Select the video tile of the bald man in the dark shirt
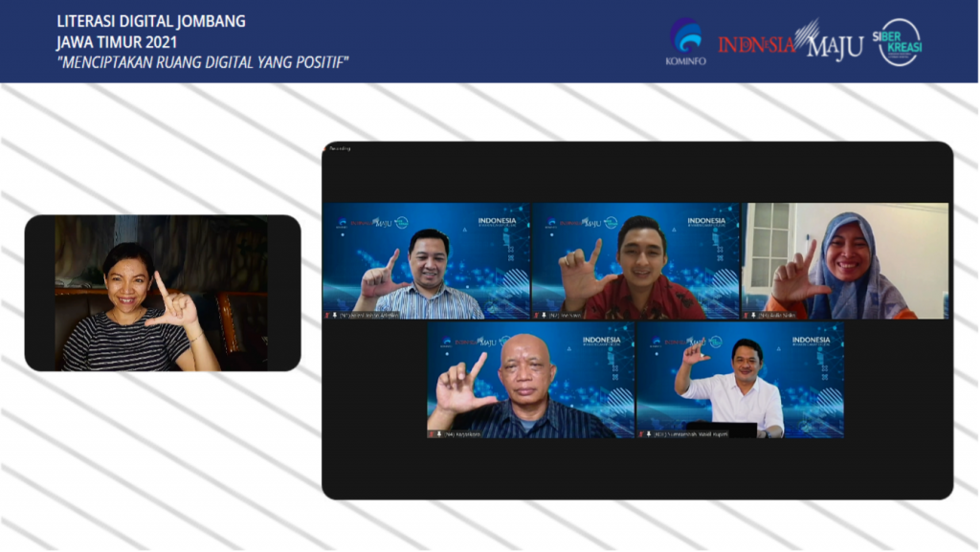 pyautogui.click(x=530, y=380)
